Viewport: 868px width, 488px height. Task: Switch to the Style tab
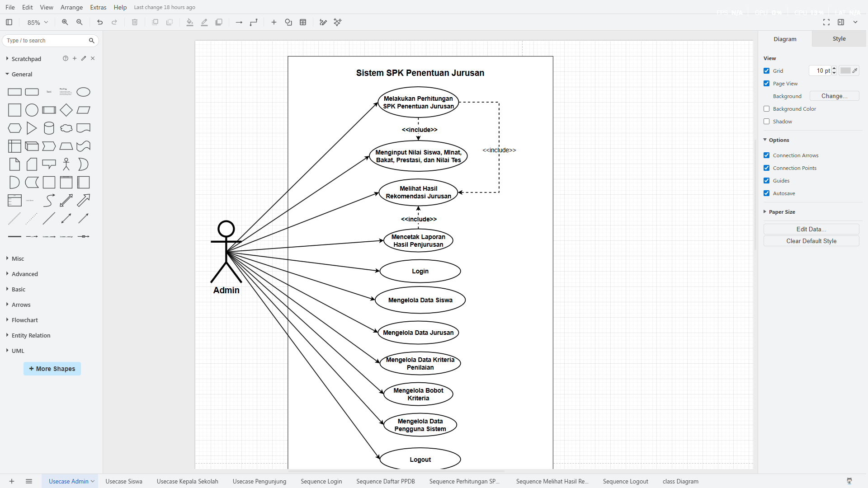tap(839, 39)
